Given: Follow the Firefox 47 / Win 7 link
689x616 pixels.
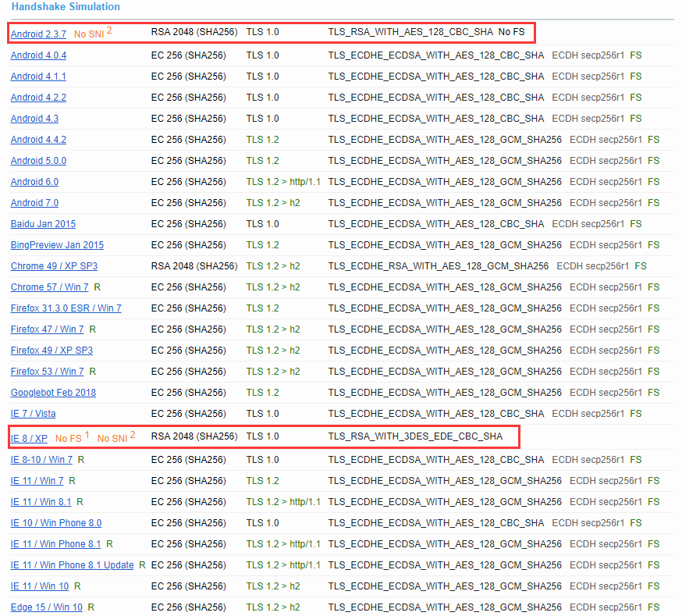Looking at the screenshot, I should pyautogui.click(x=48, y=329).
